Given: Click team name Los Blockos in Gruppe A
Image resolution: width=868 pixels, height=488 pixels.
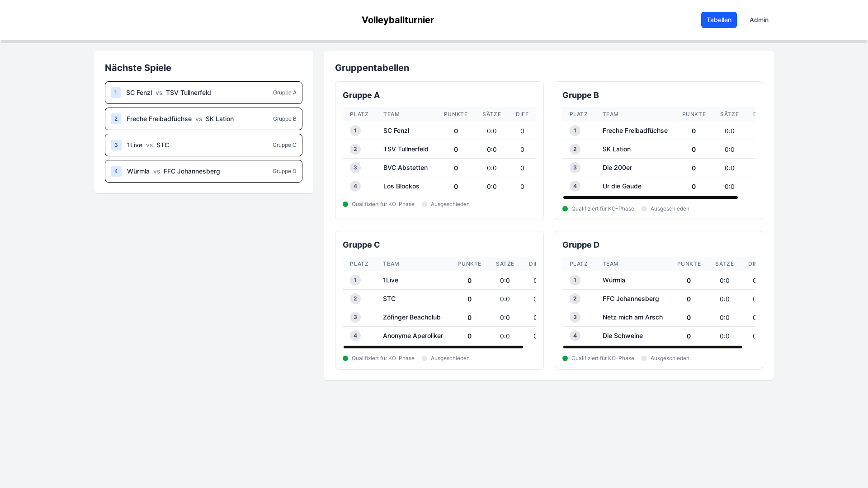Looking at the screenshot, I should [401, 186].
